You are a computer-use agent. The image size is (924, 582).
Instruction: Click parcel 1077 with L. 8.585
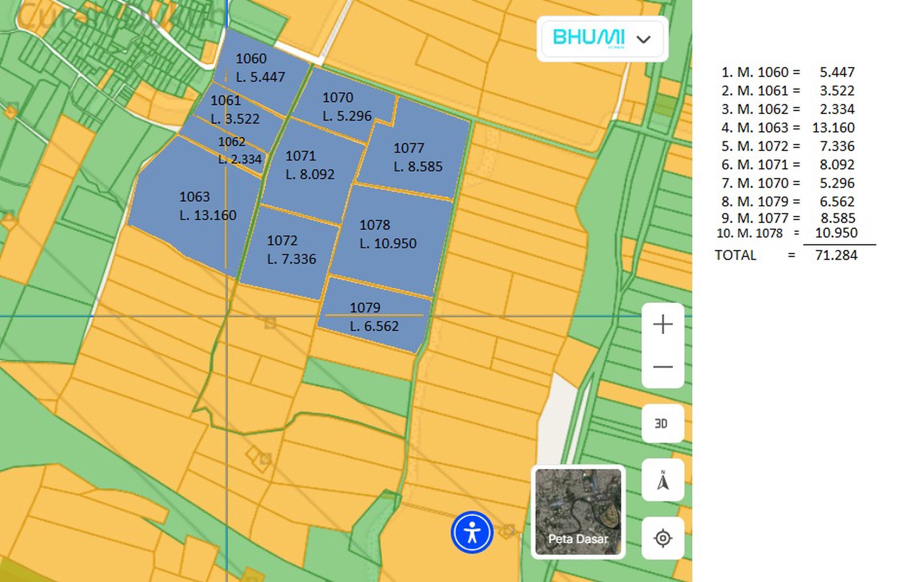point(417,157)
